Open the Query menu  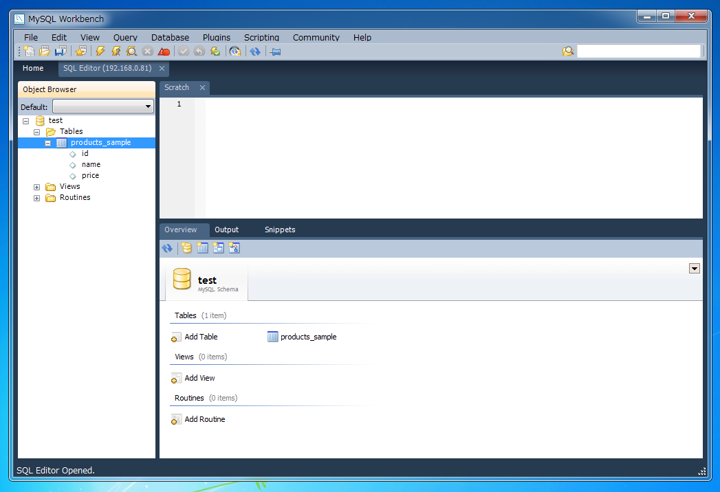(x=125, y=38)
